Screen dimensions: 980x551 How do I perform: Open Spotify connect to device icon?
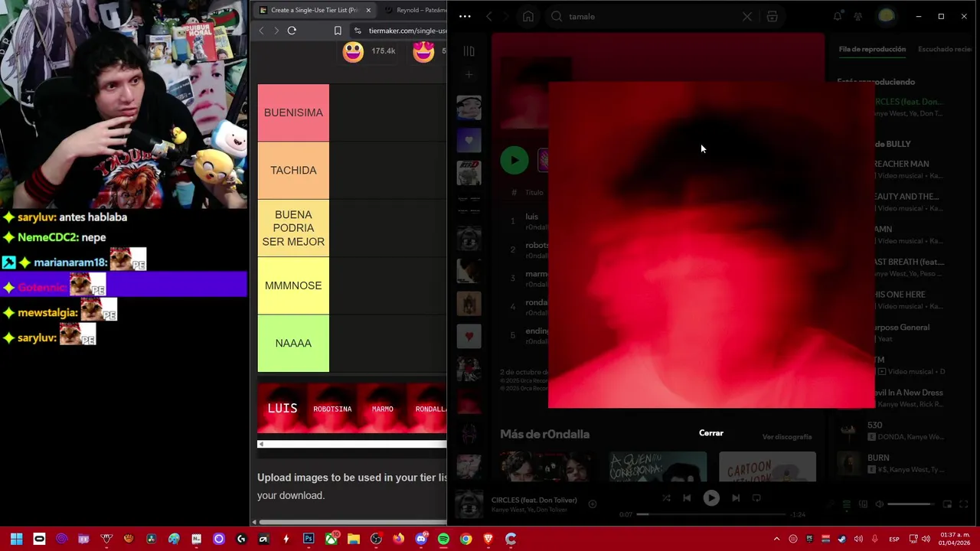pyautogui.click(x=863, y=504)
